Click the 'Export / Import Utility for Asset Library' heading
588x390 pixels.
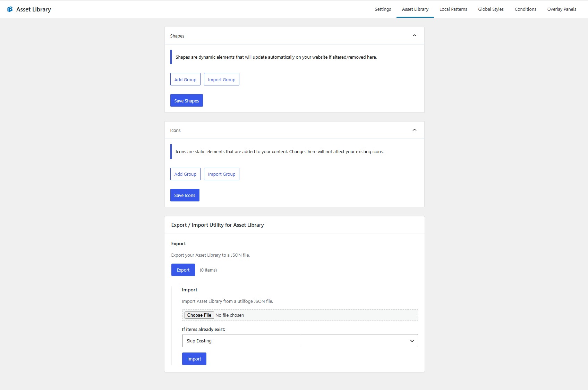[218, 225]
